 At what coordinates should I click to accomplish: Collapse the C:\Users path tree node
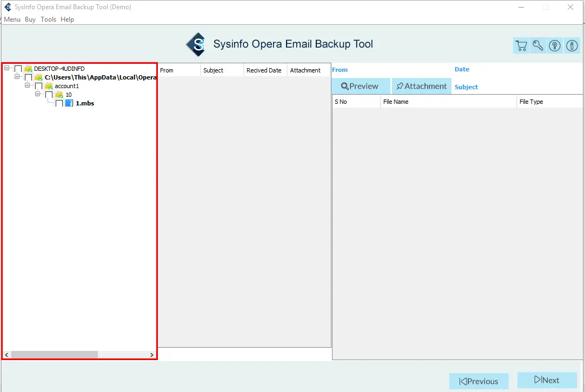(17, 77)
